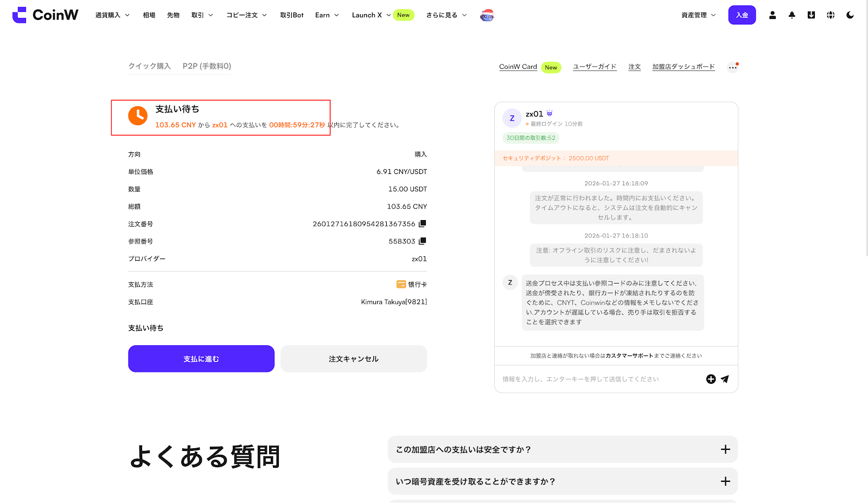The width and height of the screenshot is (868, 503).
Task: Switch to the クイック購入 tab
Action: pyautogui.click(x=149, y=66)
